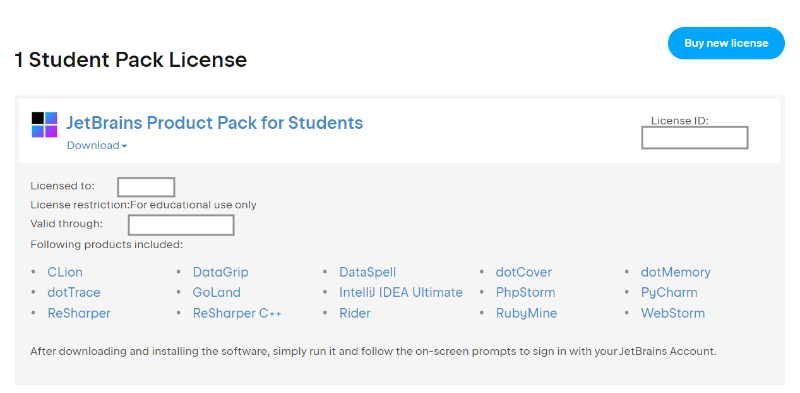Select the '1 Student Pack License' heading
This screenshot has width=800, height=393.
point(131,60)
